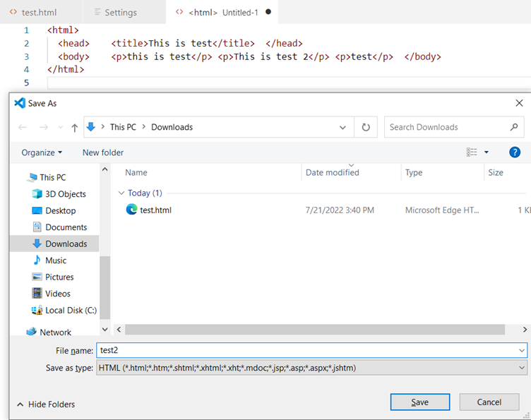
Task: Click the horizontal scrollbar left arrow
Action: (119, 330)
